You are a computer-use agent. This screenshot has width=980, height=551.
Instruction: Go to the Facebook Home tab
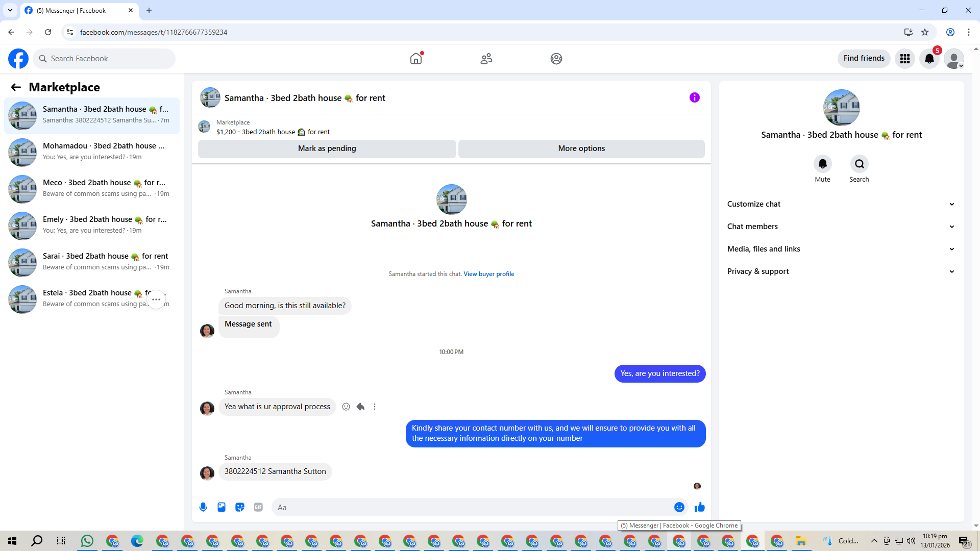[416, 59]
